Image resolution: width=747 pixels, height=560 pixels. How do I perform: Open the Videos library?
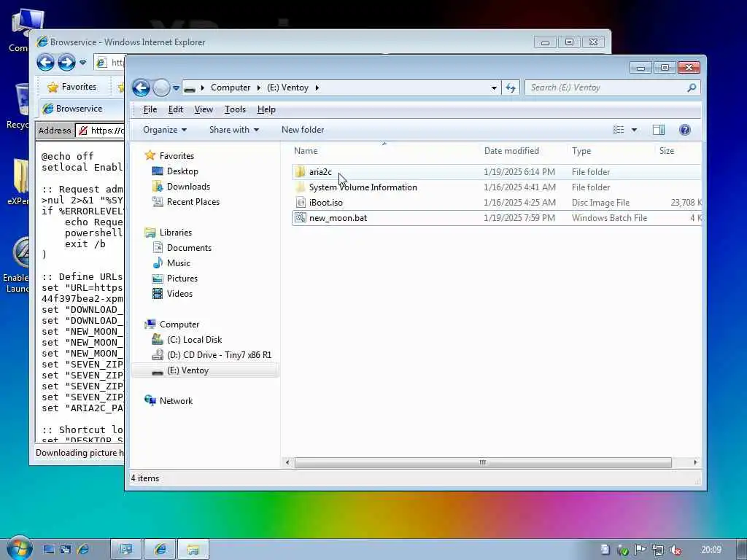tap(179, 293)
